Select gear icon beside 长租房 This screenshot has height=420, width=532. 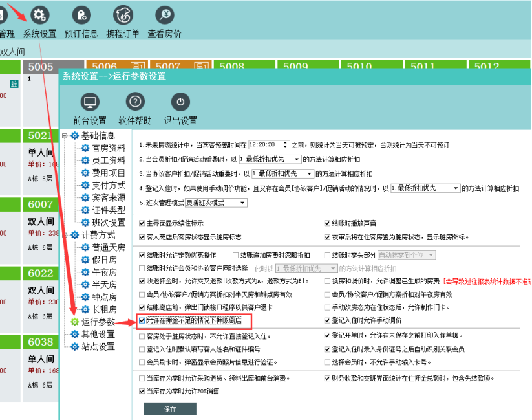pyautogui.click(x=85, y=309)
